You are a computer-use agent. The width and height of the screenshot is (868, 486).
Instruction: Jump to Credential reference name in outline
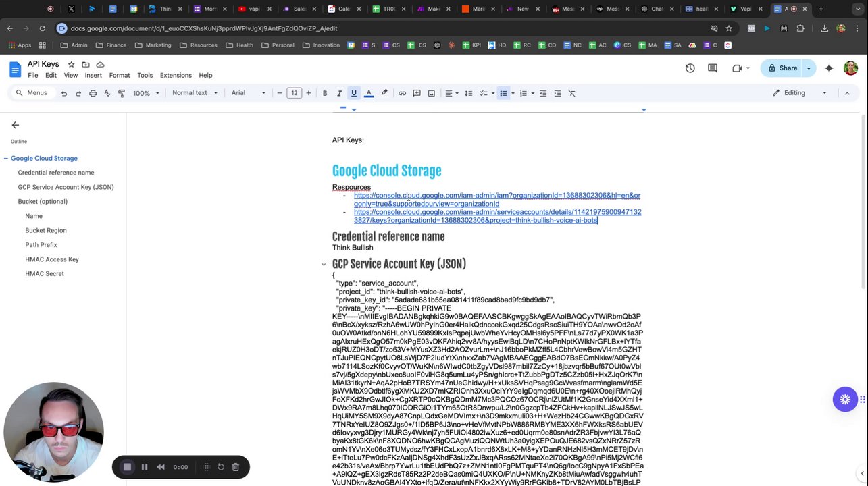click(56, 173)
